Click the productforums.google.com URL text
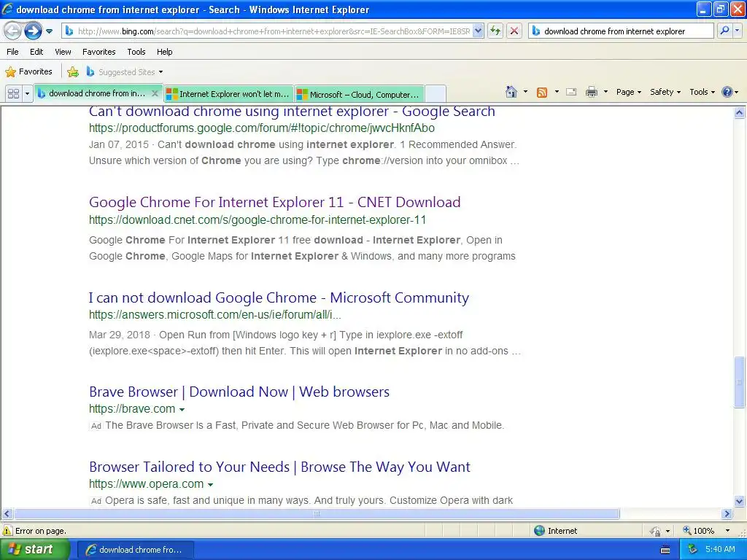The height and width of the screenshot is (560, 747). [262, 128]
